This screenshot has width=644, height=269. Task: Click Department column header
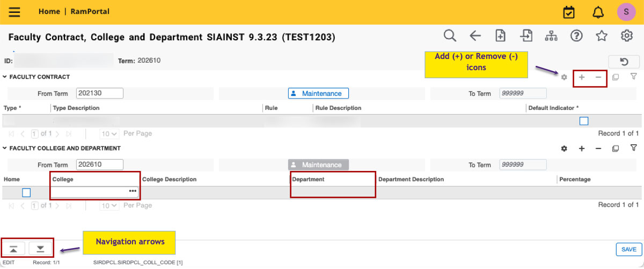point(308,179)
